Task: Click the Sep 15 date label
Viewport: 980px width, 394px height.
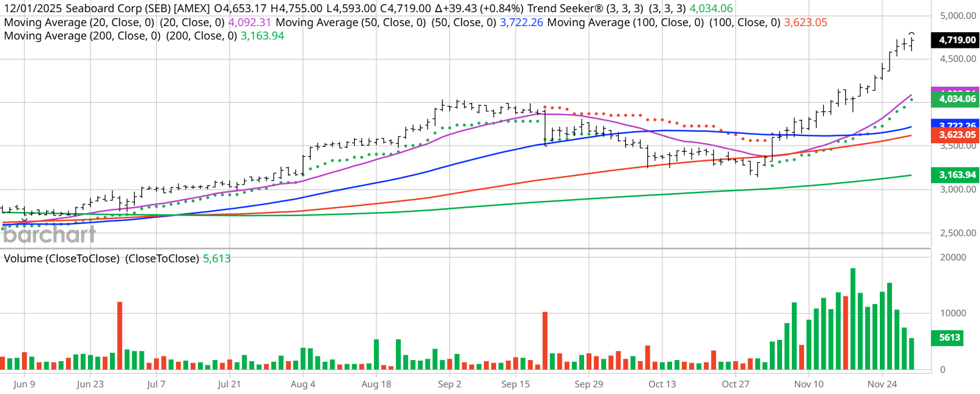Action: (516, 384)
